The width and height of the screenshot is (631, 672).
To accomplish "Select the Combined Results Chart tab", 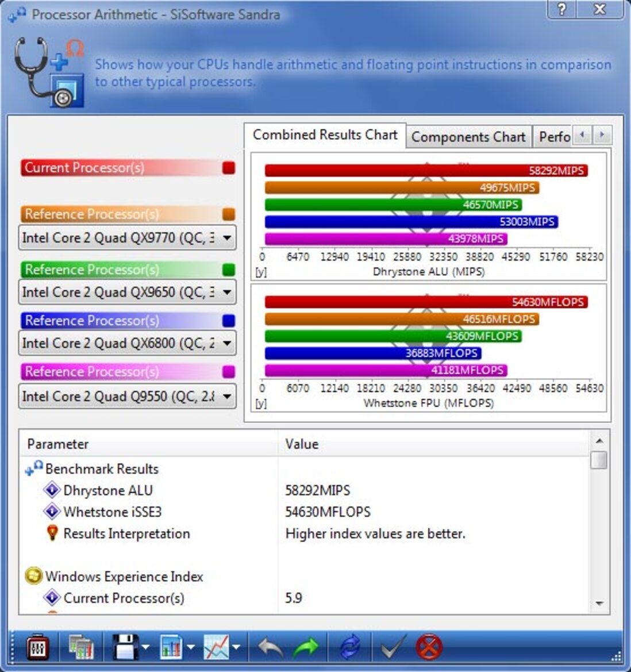I will [x=325, y=135].
